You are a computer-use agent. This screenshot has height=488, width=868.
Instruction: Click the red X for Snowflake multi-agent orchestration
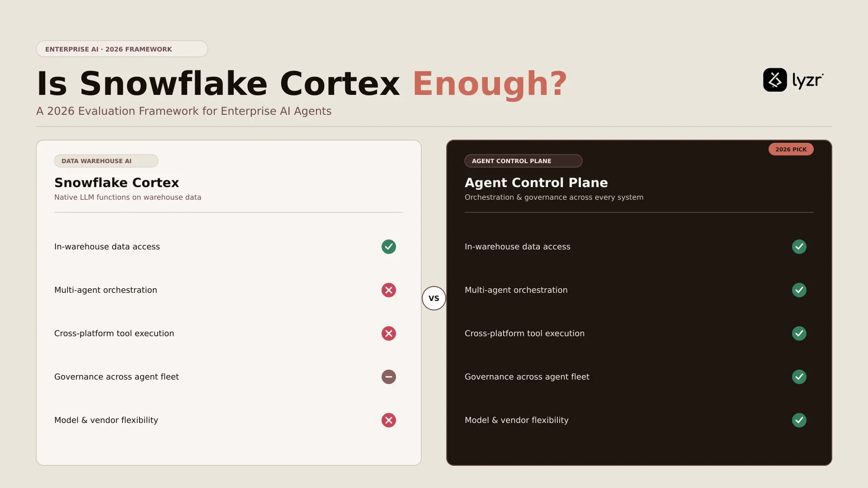click(389, 290)
